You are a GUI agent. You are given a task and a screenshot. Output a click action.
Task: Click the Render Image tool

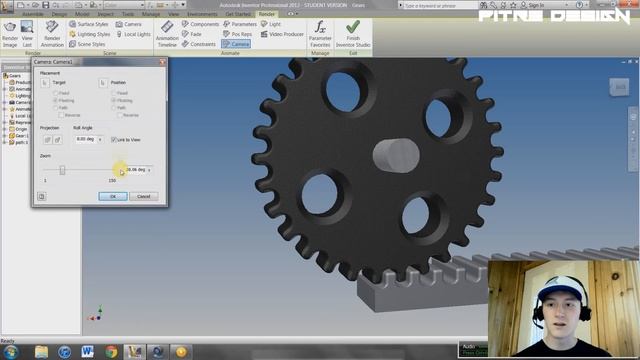[10, 34]
